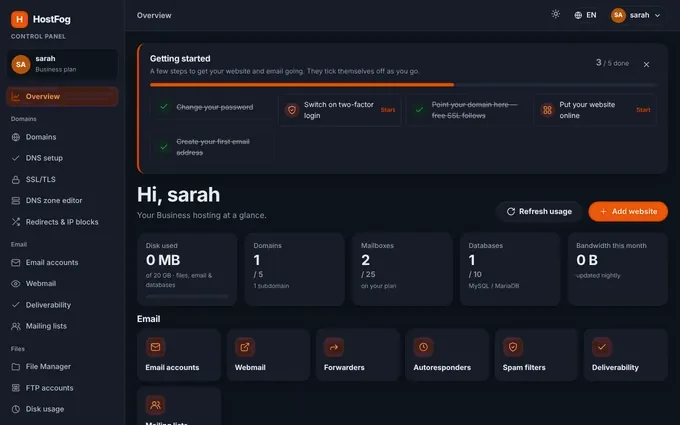Click the Overview breadcrumb title

tap(154, 15)
